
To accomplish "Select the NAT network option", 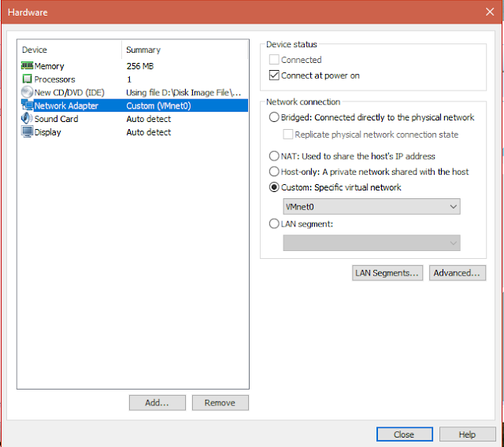I will click(x=274, y=156).
